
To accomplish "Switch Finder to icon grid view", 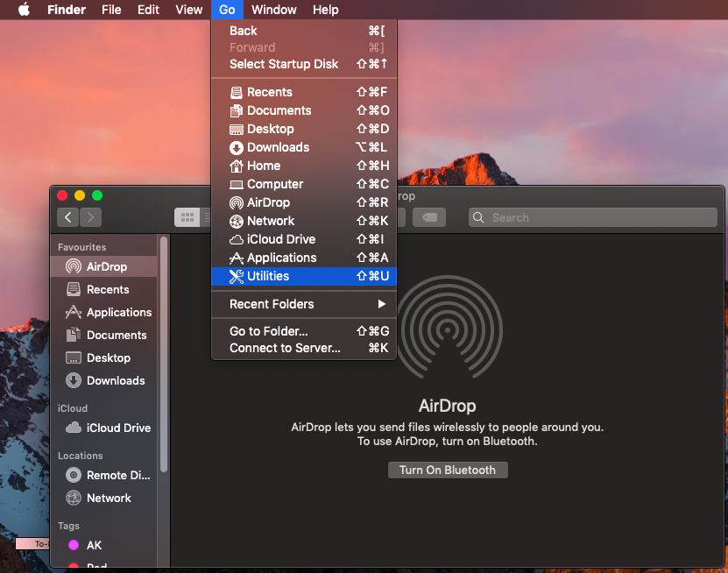I will 187,217.
